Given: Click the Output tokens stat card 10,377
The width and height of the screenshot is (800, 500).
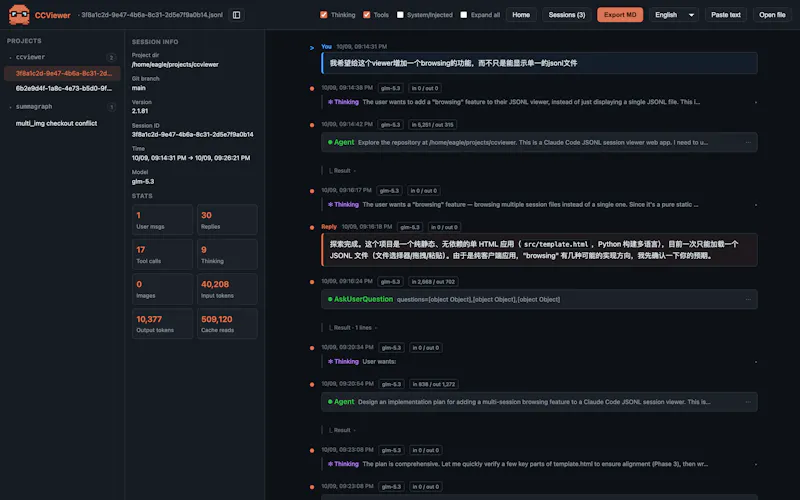Looking at the screenshot, I should (x=162, y=323).
